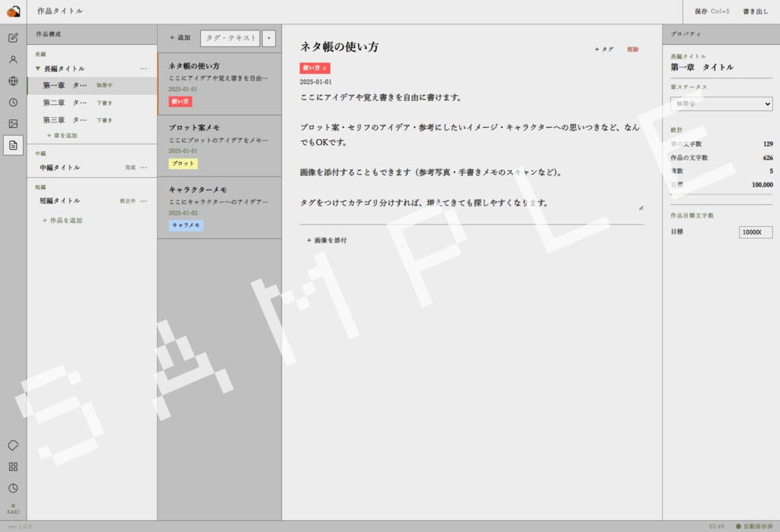Focus the タグ・テキスト search field
The image size is (780, 532).
230,38
